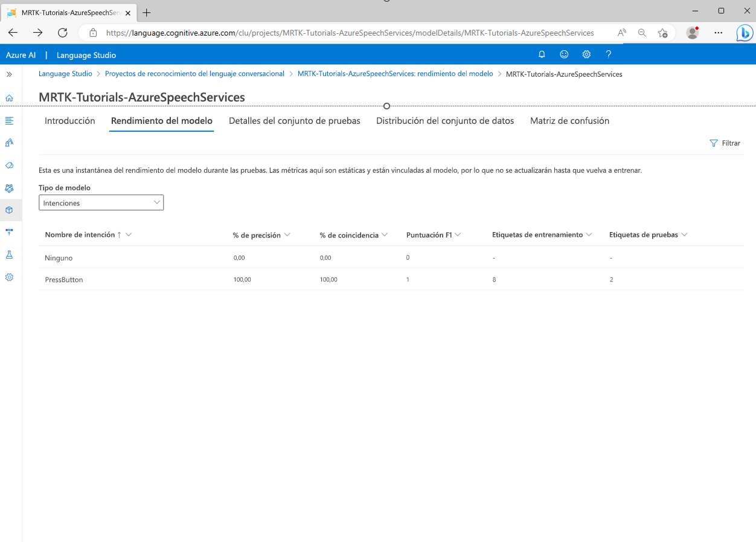Image resolution: width=756 pixels, height=542 pixels.
Task: Reload the page with the refresh icon
Action: pos(63,33)
